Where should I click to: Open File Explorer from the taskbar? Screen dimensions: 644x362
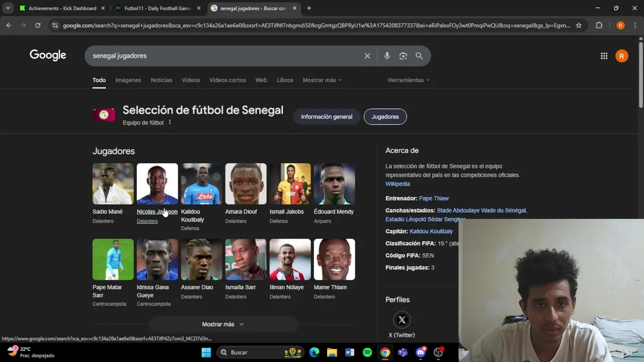point(332,352)
